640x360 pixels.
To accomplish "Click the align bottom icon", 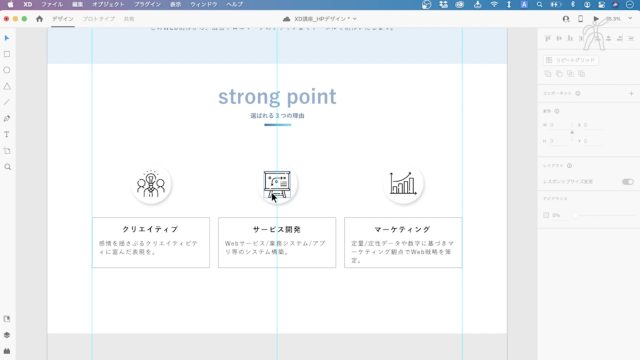I will 570,38.
